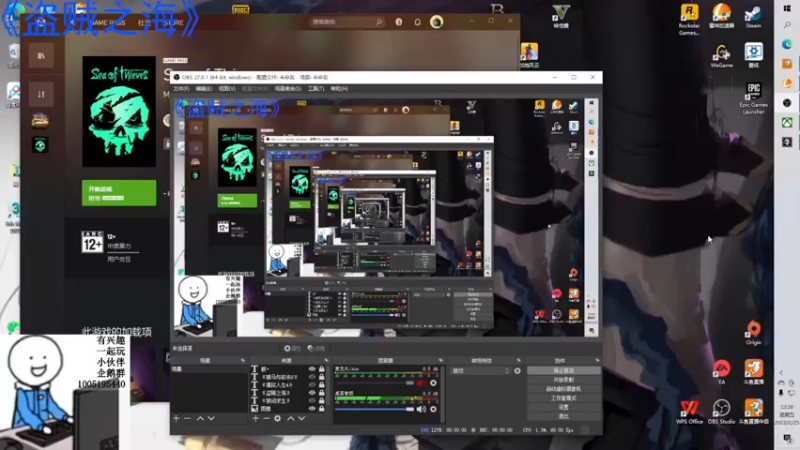Open Microsoft Edge from the taskbar
This screenshot has height=450, width=800.
(x=787, y=44)
